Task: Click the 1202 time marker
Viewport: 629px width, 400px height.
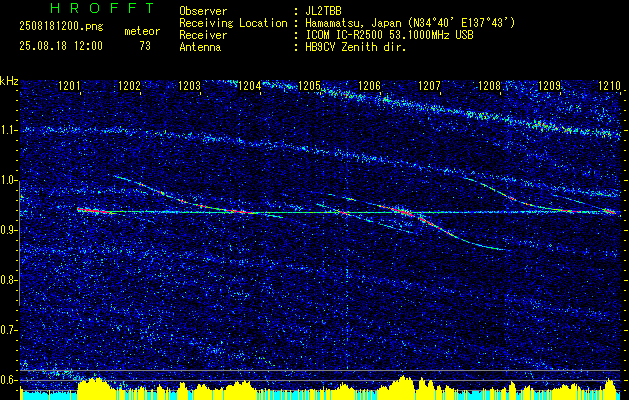Action: (x=130, y=85)
